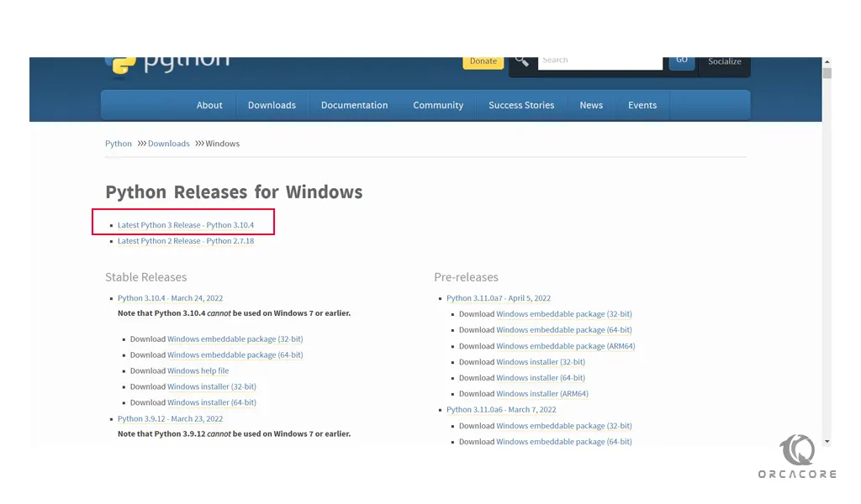
Task: Click the Donate button
Action: (483, 62)
